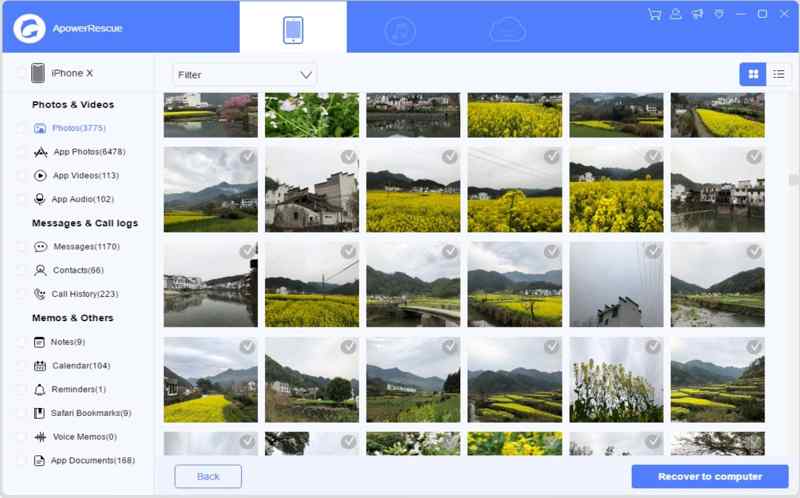Select the Call History category

pyautogui.click(x=84, y=294)
